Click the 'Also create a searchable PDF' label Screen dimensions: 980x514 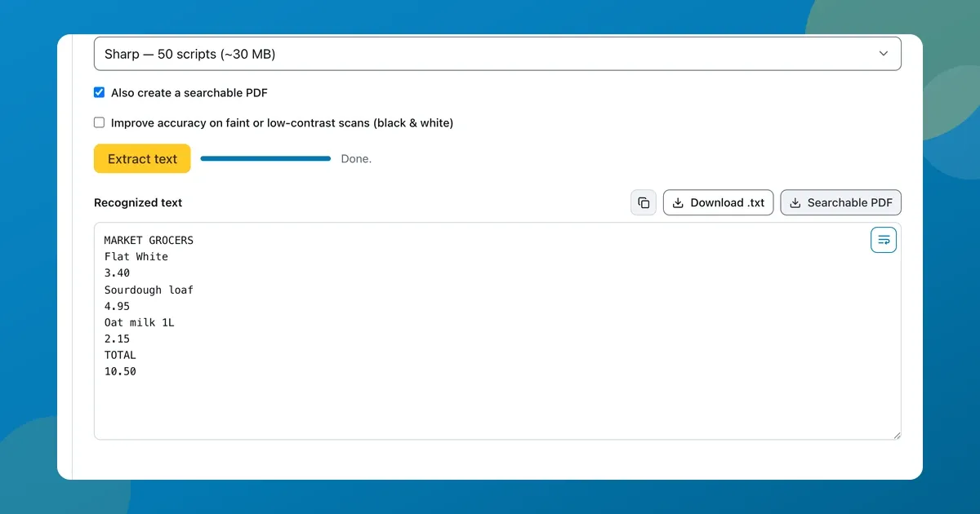click(x=189, y=92)
